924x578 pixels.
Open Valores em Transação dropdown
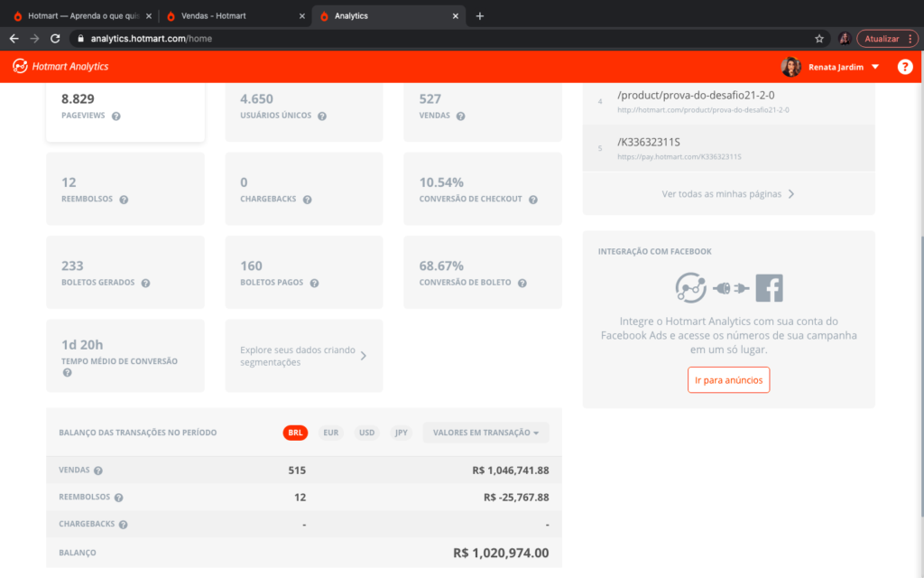(x=485, y=433)
